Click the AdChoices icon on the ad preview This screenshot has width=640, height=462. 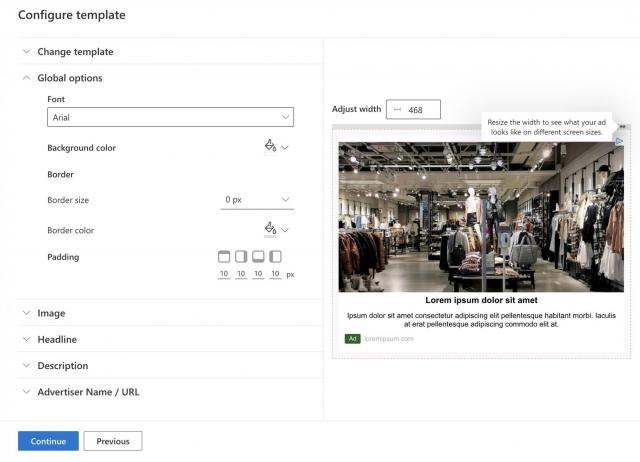(x=619, y=142)
